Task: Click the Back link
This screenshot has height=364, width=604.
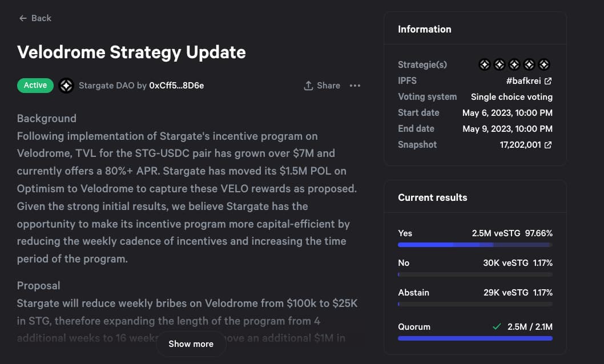Action: (35, 18)
